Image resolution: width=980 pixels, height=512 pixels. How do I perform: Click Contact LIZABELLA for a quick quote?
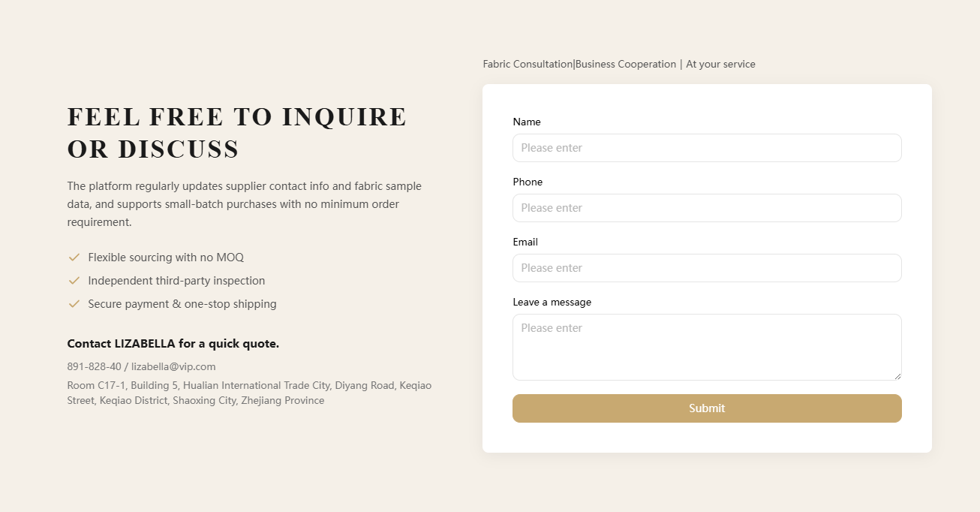[173, 344]
